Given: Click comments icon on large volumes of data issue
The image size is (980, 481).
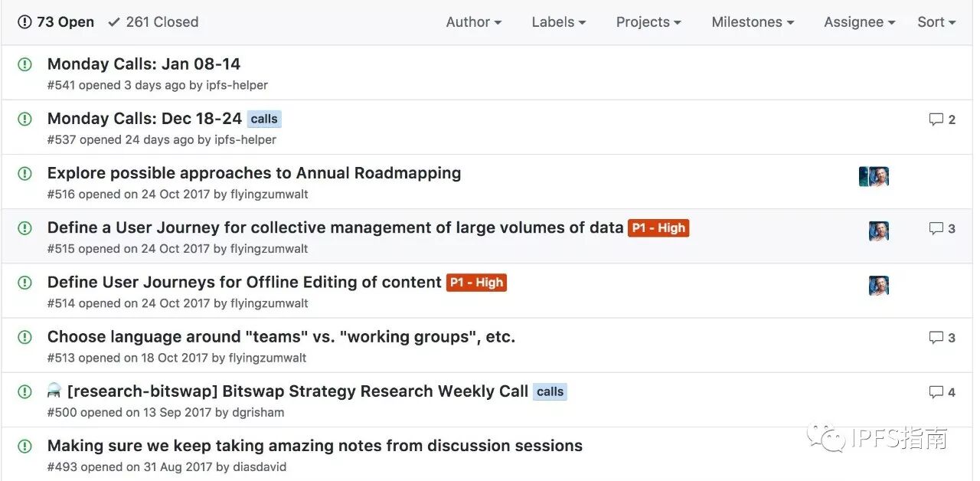Looking at the screenshot, I should click(936, 228).
